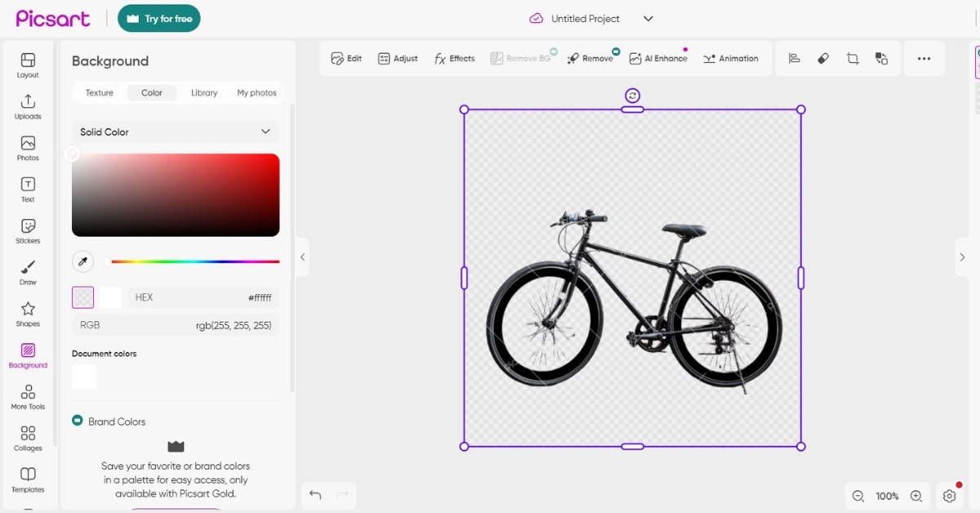The height and width of the screenshot is (513, 980).
Task: Click the cloud save status icon
Action: click(537, 18)
